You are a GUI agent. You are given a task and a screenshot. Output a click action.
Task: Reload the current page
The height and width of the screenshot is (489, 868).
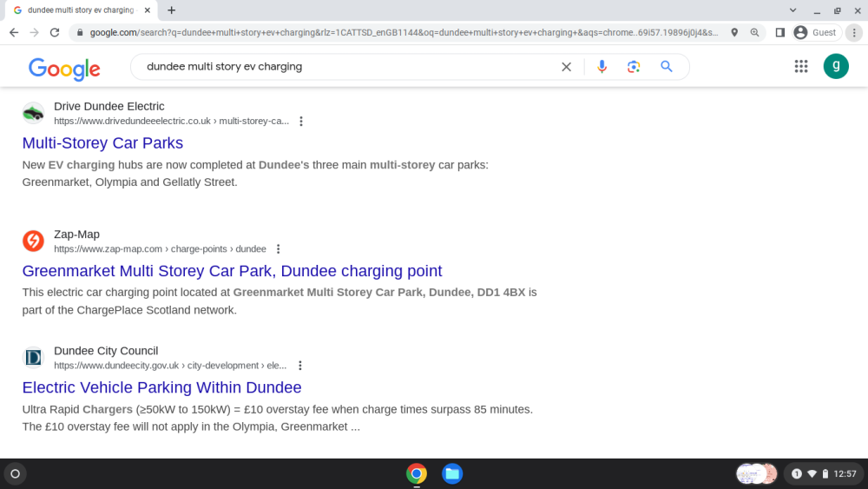pos(54,33)
